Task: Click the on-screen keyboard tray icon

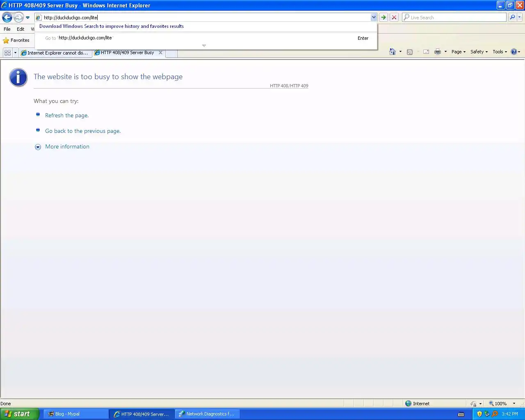Action: coord(461,414)
